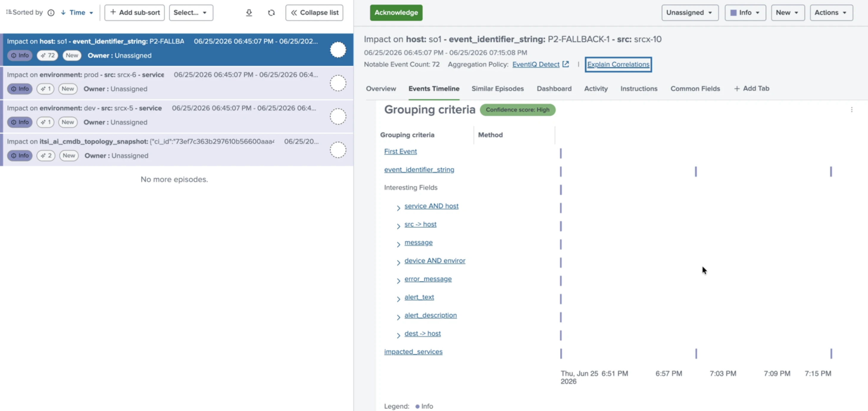Image resolution: width=868 pixels, height=411 pixels.
Task: Open the Explain Correlations link
Action: (618, 64)
